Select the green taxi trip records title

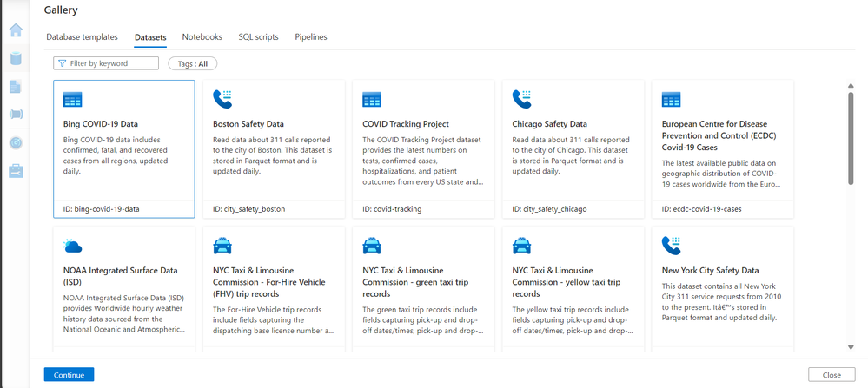415,282
